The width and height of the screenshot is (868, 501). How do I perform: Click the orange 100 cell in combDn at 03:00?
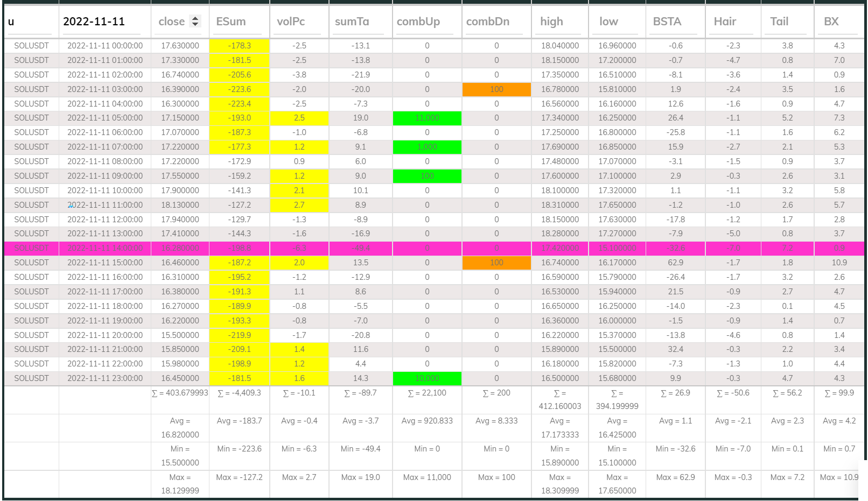496,89
